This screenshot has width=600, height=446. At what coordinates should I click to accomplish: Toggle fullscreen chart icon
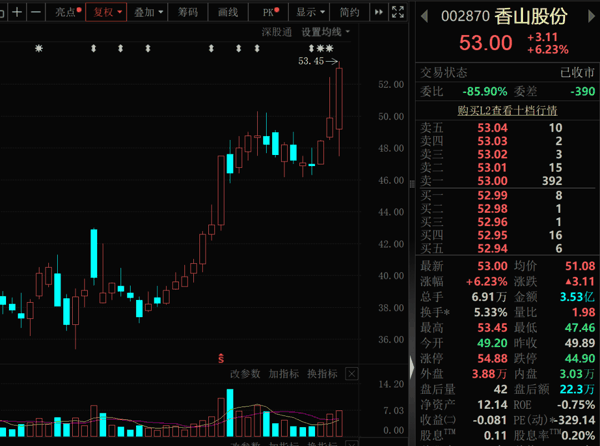click(x=398, y=12)
